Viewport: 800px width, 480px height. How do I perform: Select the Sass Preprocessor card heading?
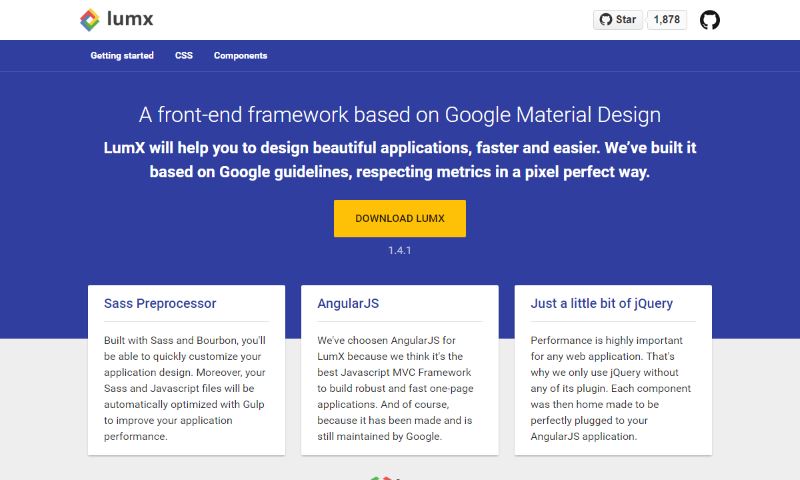pyautogui.click(x=160, y=304)
